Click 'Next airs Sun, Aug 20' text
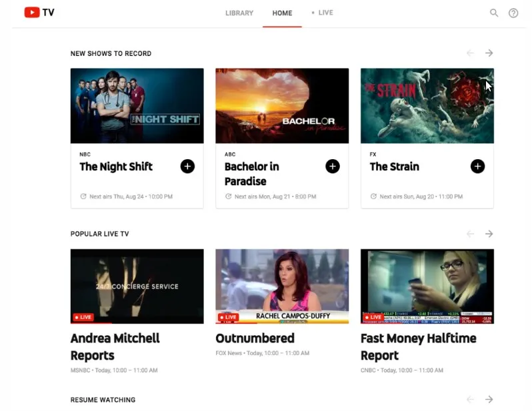 coord(421,197)
